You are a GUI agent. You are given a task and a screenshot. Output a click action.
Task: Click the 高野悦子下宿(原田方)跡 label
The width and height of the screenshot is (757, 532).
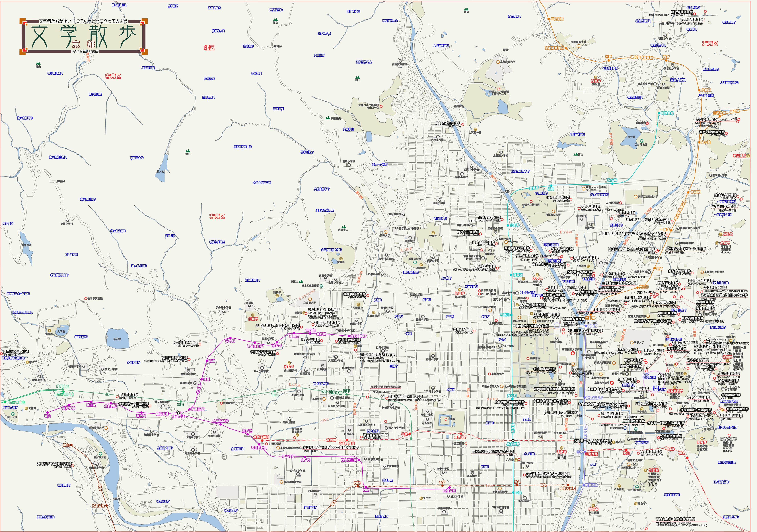click(54, 463)
